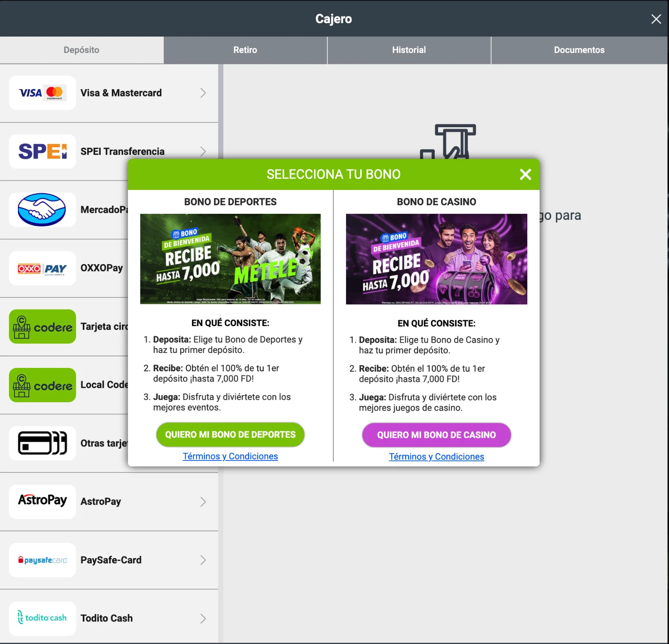Click the Codere logo beside Local Codere
669x644 pixels.
pos(42,385)
